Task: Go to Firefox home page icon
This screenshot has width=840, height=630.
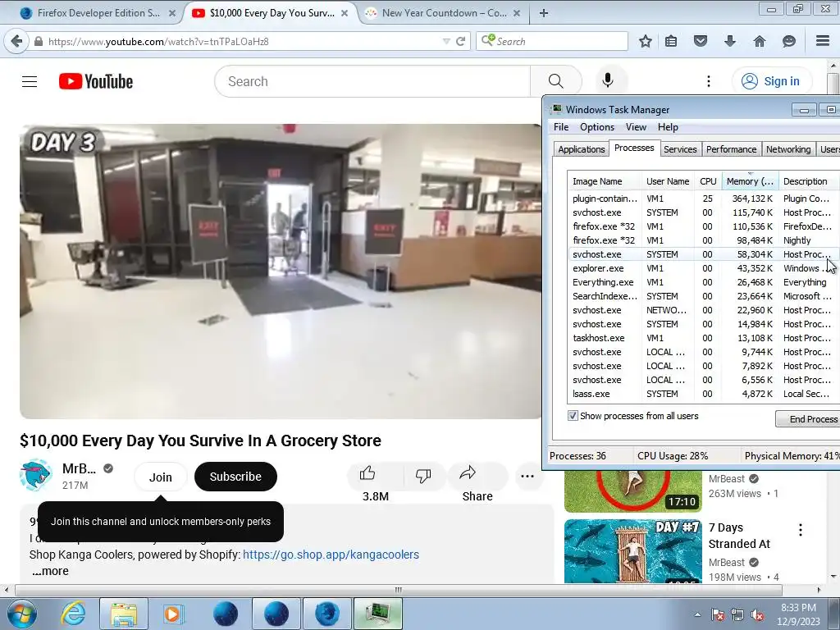Action: 759,41
